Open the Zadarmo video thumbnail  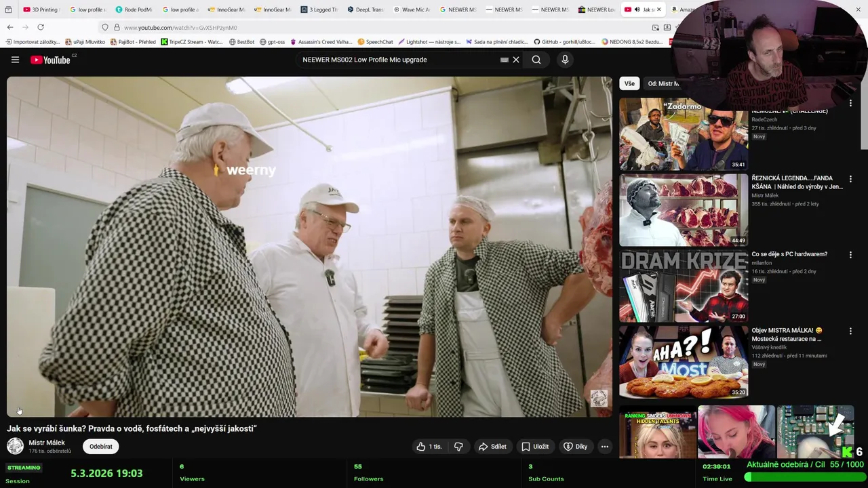pos(684,134)
